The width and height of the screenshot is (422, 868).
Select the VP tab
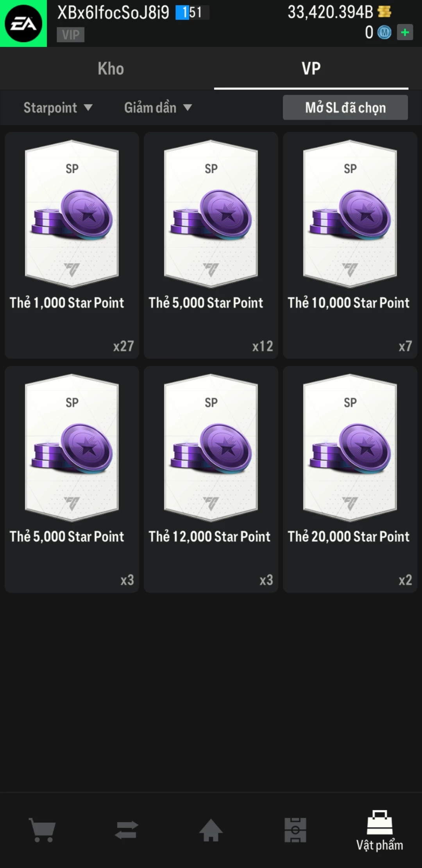click(311, 69)
